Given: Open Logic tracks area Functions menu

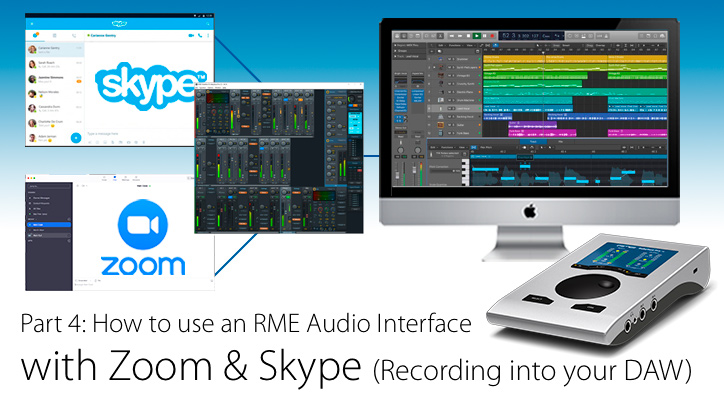Looking at the screenshot, I should [x=455, y=45].
